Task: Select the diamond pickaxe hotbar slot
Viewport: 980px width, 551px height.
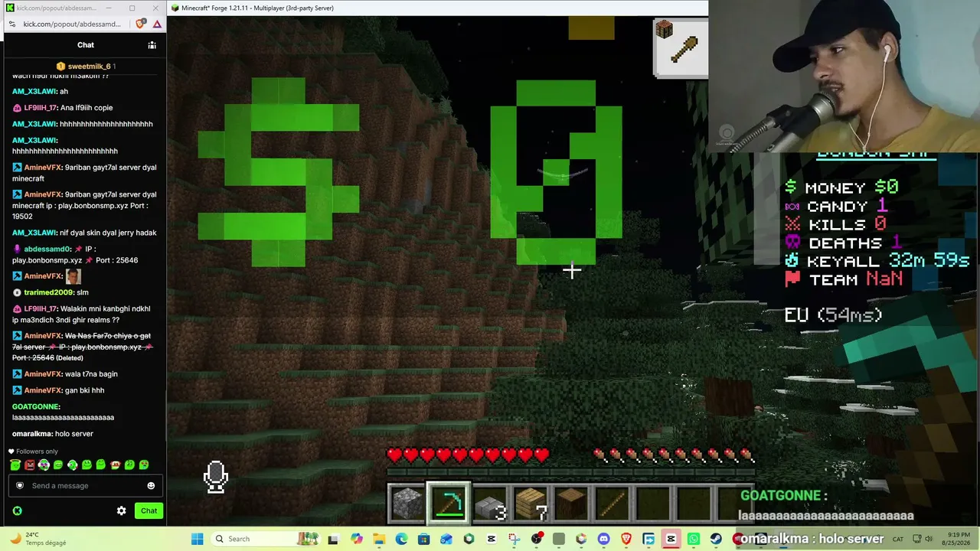Action: click(449, 503)
